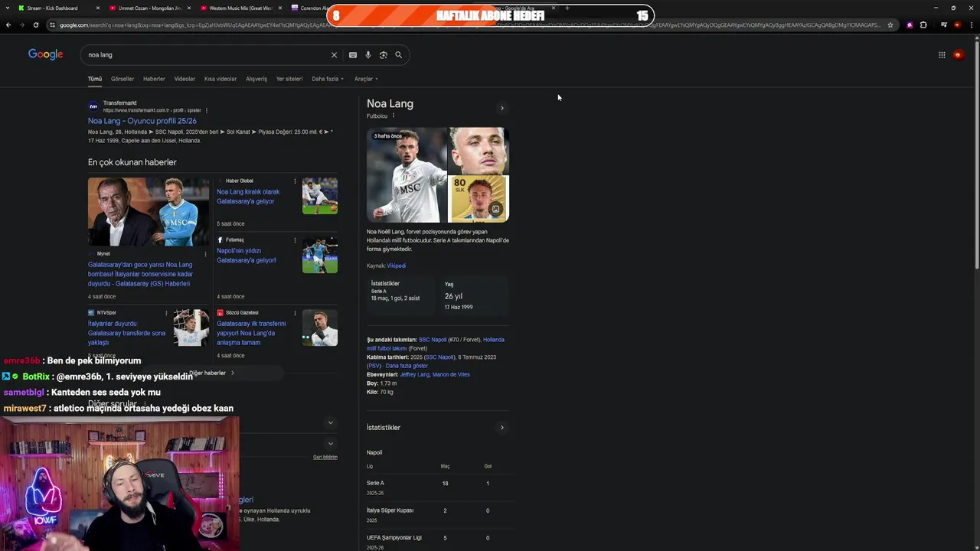The image size is (980, 551).
Task: Expand second Diğer sorular question chevron
Action: [331, 443]
